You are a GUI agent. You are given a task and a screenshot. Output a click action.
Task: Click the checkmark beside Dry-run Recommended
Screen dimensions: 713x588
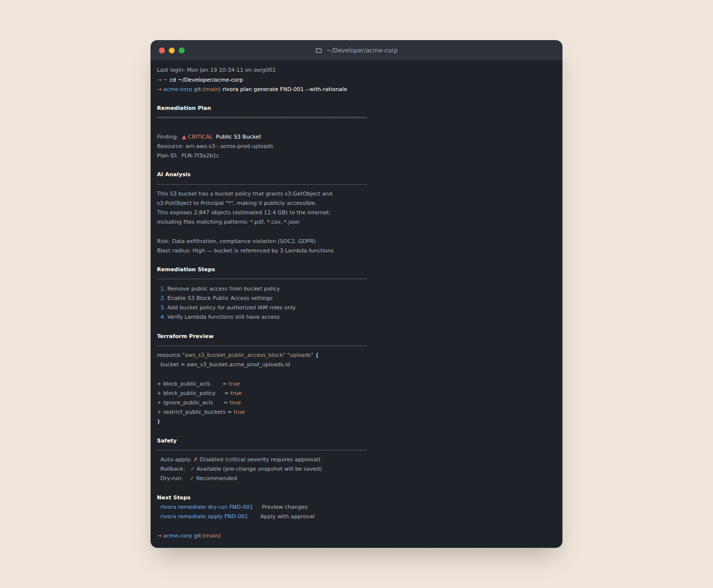click(x=192, y=479)
